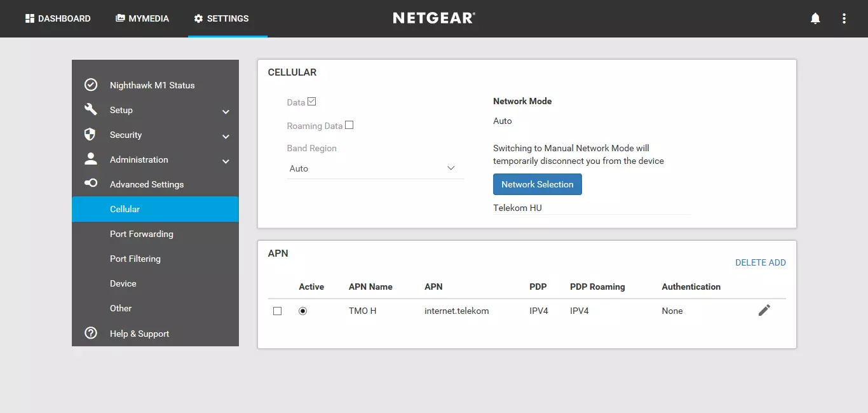Click the Settings gear icon

[x=198, y=18]
